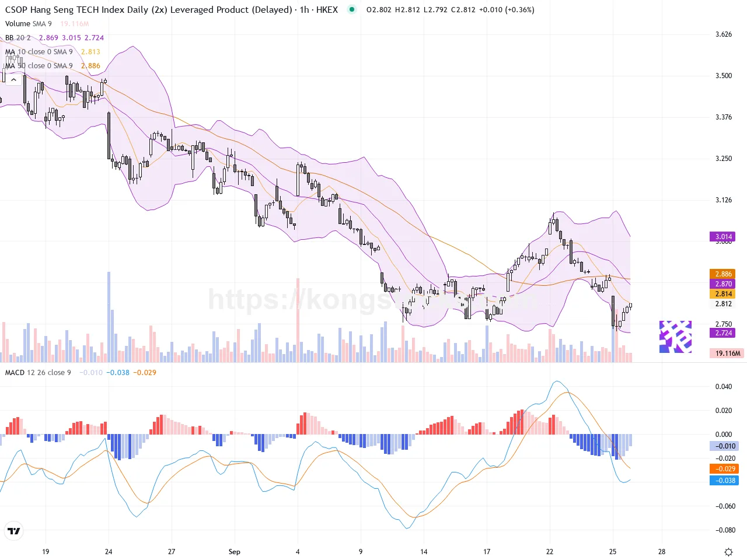Screen dimensions: 747x560
Task: Click the 14 date label on time axis
Action: tap(424, 552)
